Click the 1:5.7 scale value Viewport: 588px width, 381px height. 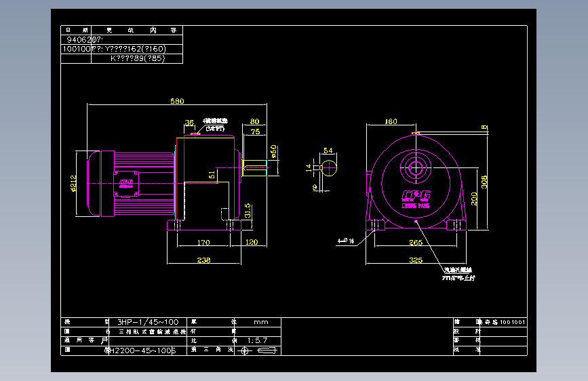pyautogui.click(x=257, y=340)
